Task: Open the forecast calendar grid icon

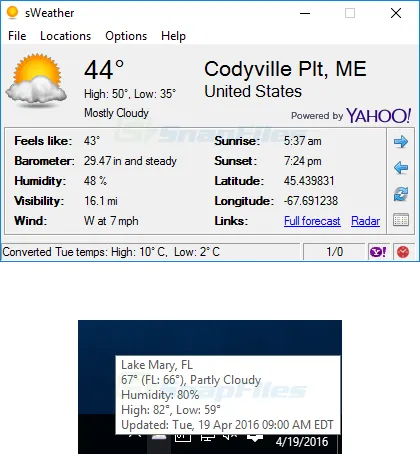Action: click(401, 220)
